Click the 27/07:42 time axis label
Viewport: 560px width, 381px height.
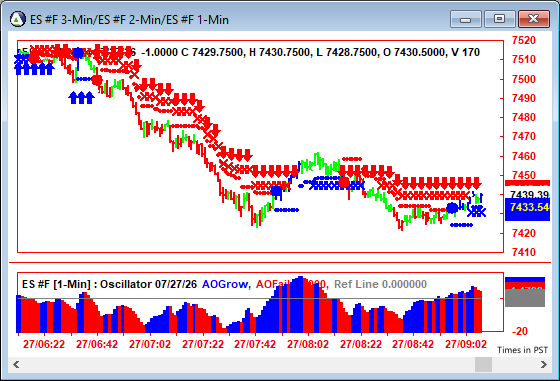pyautogui.click(x=255, y=344)
